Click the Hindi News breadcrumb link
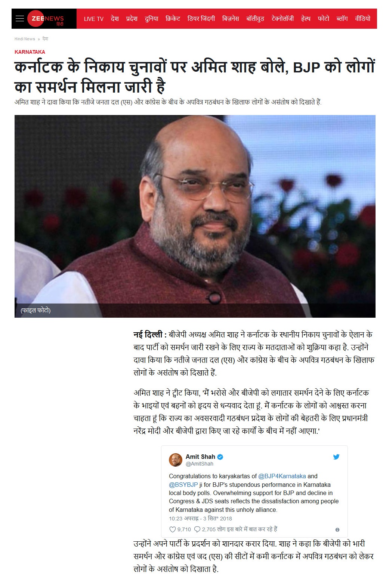 pyautogui.click(x=25, y=39)
